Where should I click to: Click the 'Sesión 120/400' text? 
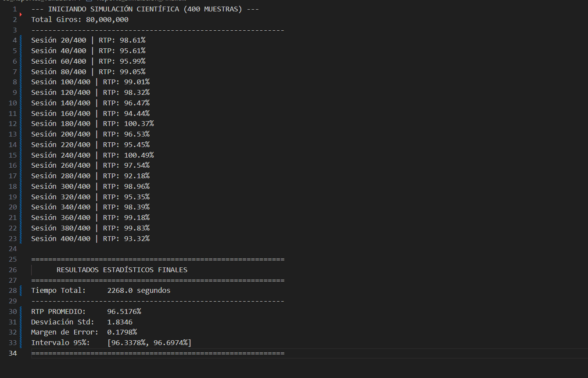click(61, 93)
